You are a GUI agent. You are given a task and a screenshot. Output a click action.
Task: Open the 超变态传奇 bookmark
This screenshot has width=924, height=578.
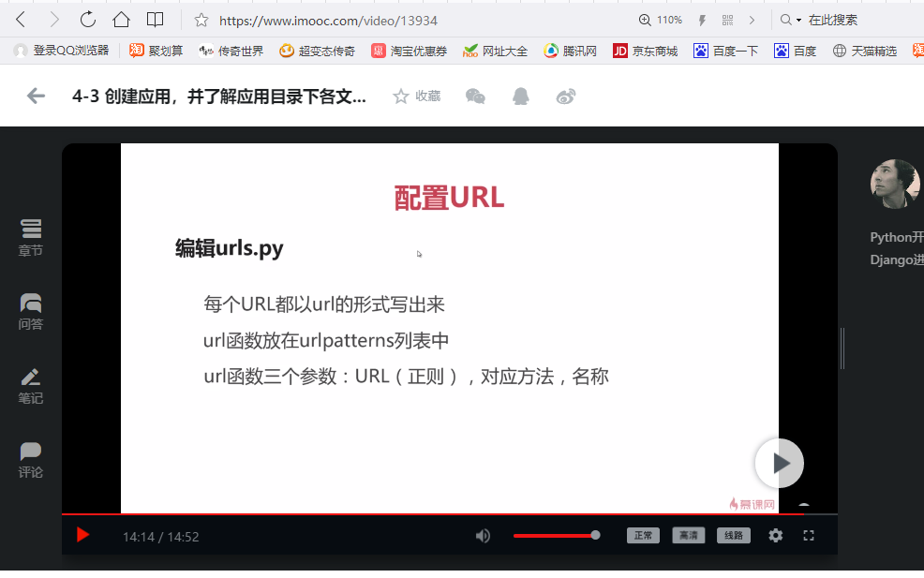pyautogui.click(x=317, y=51)
